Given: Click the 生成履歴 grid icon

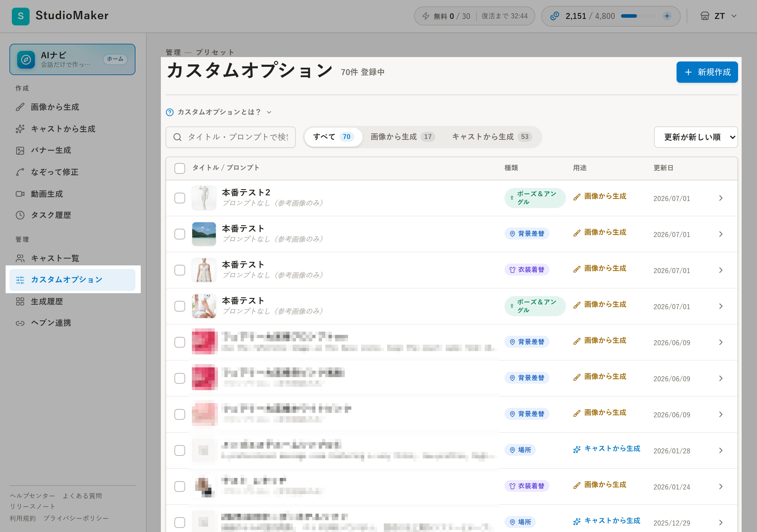Looking at the screenshot, I should point(20,301).
